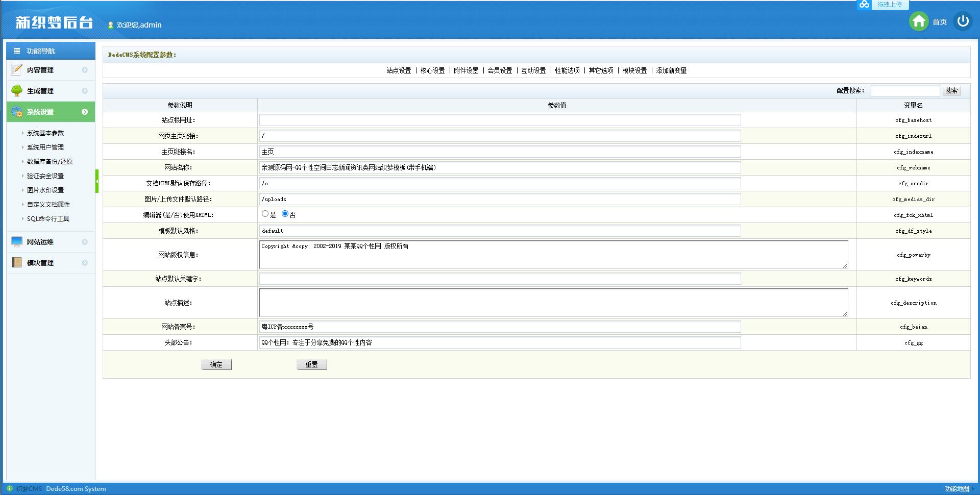Focus the 主页链接名 input field
The image size is (980, 495).
[500, 152]
